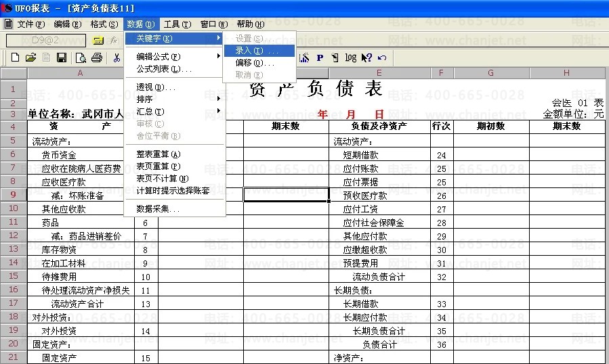
Task: Expand the 关键字(K) submenu
Action: pos(174,39)
